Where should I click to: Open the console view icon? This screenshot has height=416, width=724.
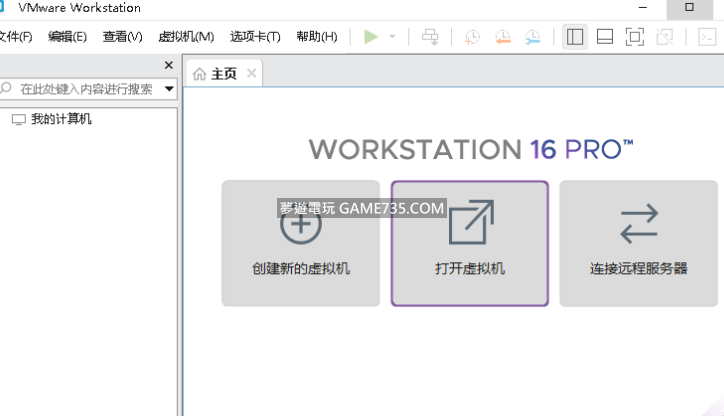click(x=706, y=37)
